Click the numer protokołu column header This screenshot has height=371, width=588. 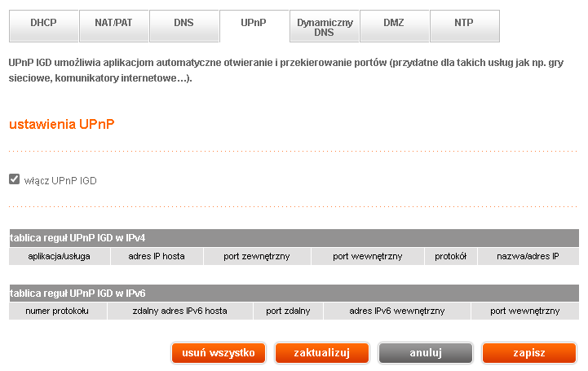point(56,311)
